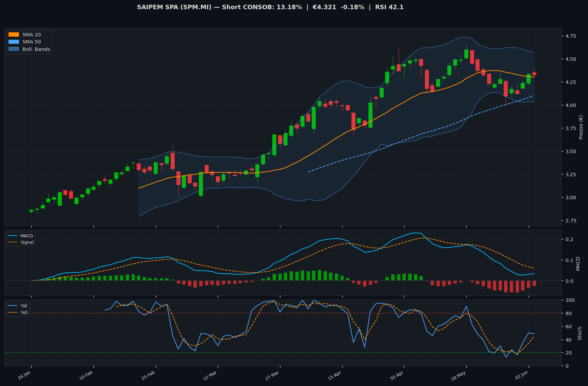Click the %K legend entry
588x386 pixels.
(18, 306)
